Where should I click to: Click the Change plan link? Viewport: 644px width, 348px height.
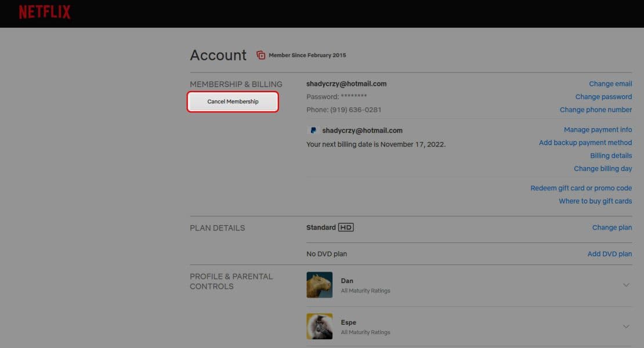pyautogui.click(x=612, y=227)
